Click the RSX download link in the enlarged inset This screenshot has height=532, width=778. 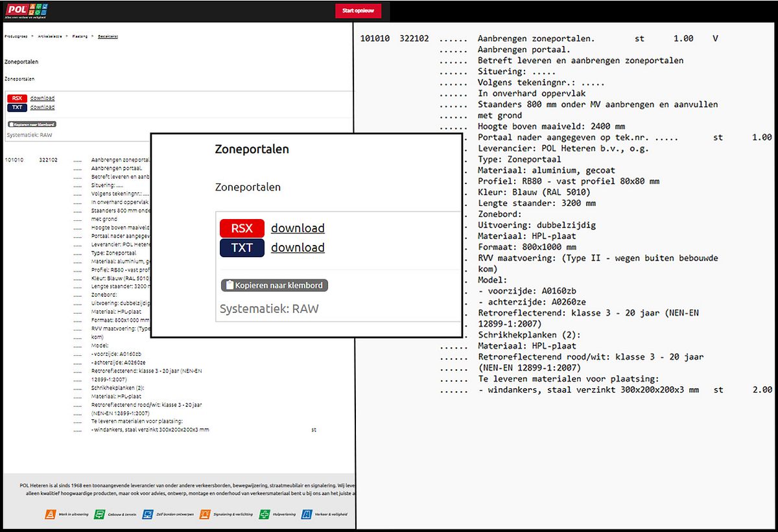298,228
